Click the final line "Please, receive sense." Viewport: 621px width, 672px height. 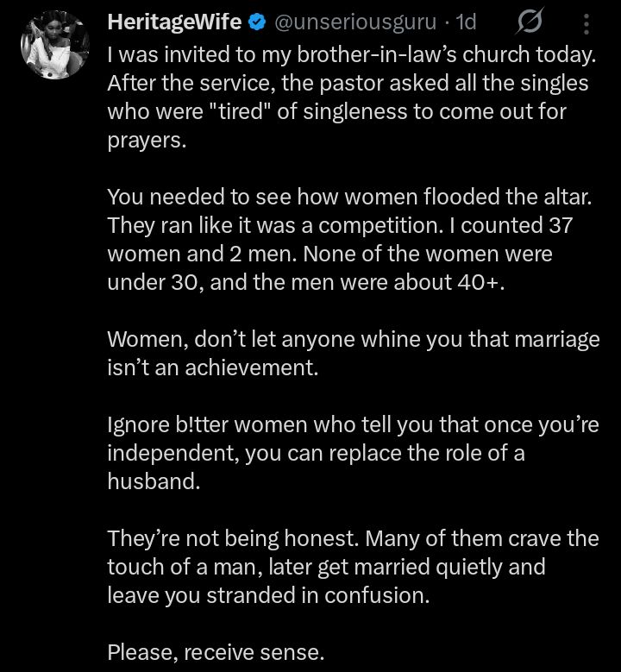click(x=216, y=652)
